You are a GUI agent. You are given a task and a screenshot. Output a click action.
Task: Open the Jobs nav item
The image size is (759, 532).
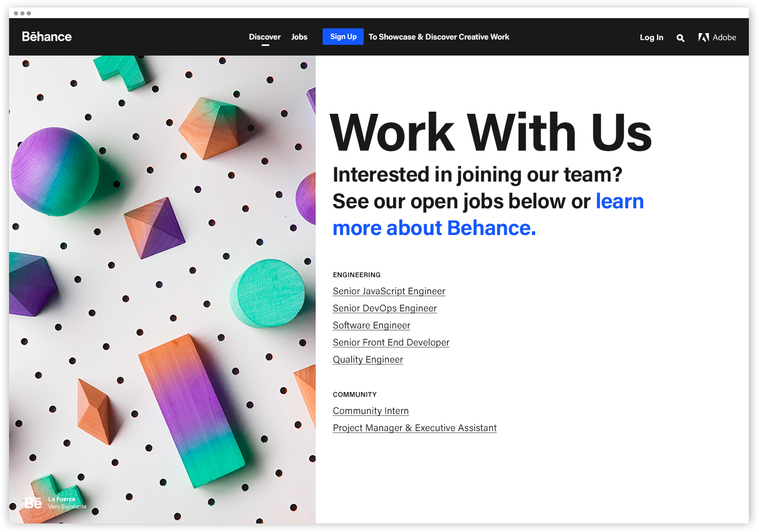point(299,37)
